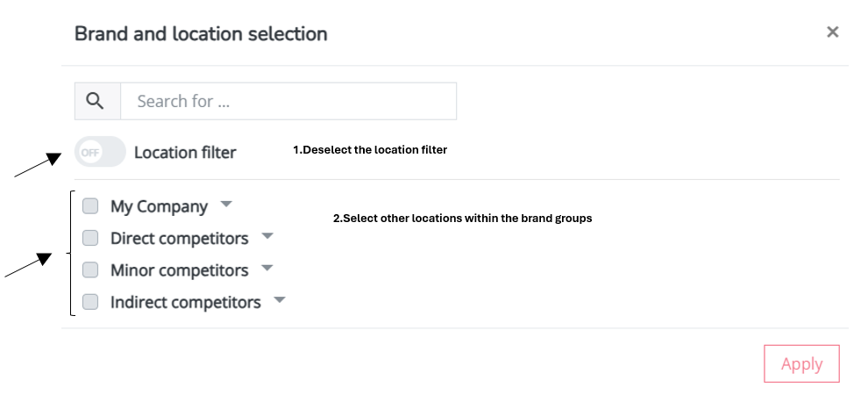Close the Brand and location selection dialog
868x395 pixels.
[832, 32]
